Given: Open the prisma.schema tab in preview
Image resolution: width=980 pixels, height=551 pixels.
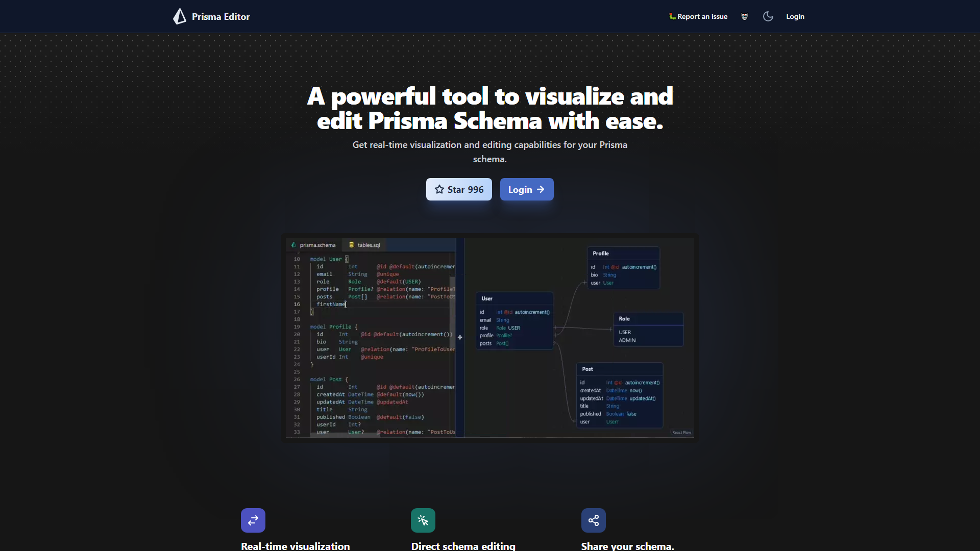Looking at the screenshot, I should 314,245.
